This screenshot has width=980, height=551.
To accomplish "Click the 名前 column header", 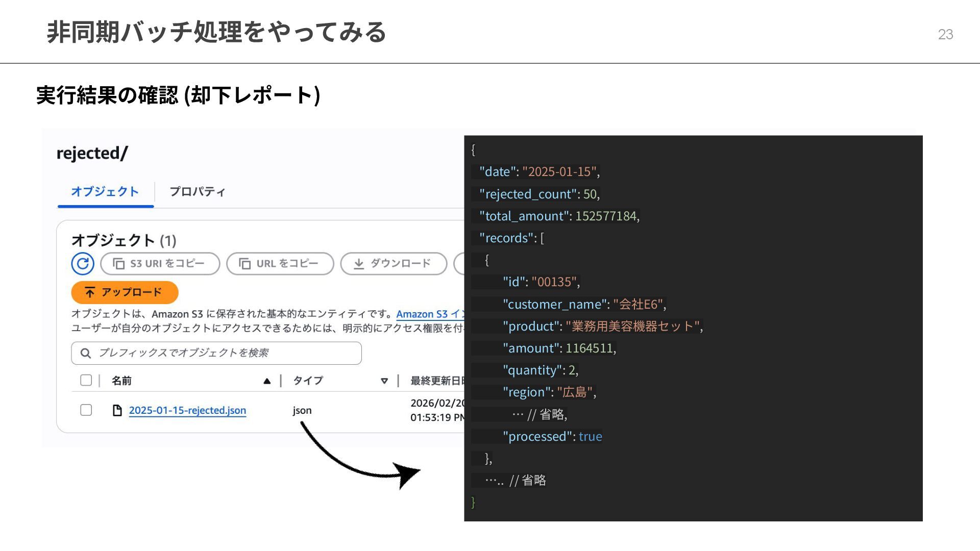I will coord(121,381).
